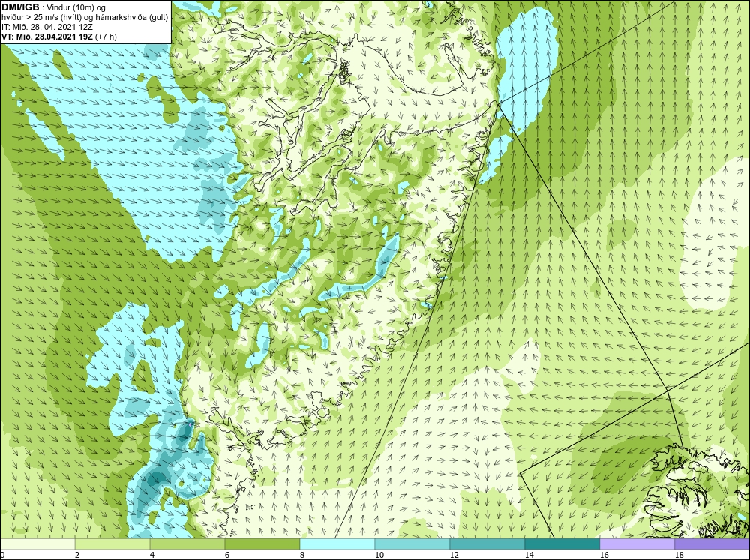Click the purple above-18 m/s color swatch
750x560 pixels.
pyautogui.click(x=712, y=544)
